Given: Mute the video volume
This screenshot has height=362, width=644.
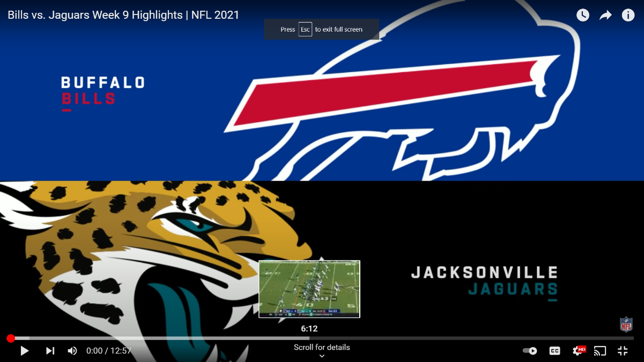Looking at the screenshot, I should pyautogui.click(x=72, y=351).
